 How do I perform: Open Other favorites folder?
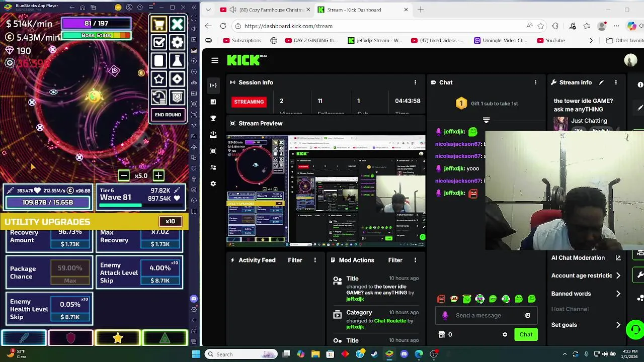click(x=624, y=40)
